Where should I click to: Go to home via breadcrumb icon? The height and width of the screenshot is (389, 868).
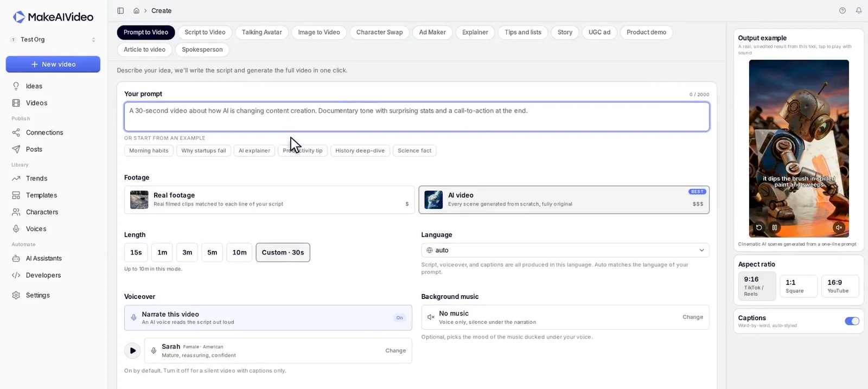point(136,11)
